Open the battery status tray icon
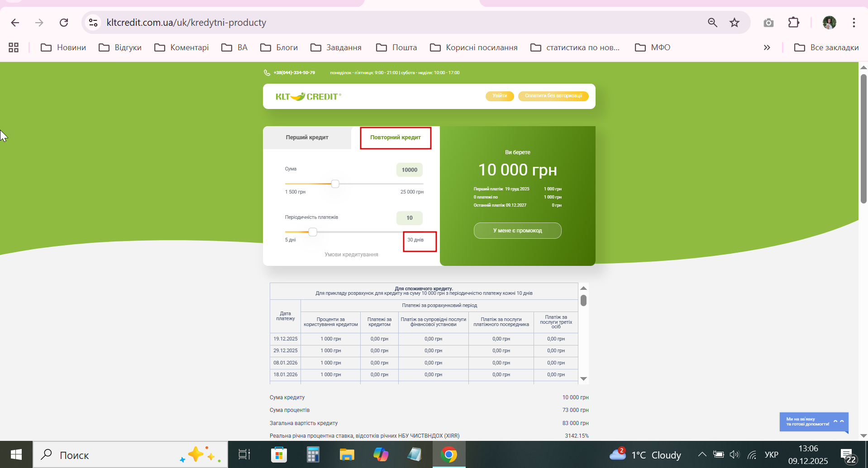The image size is (868, 468). (x=718, y=454)
